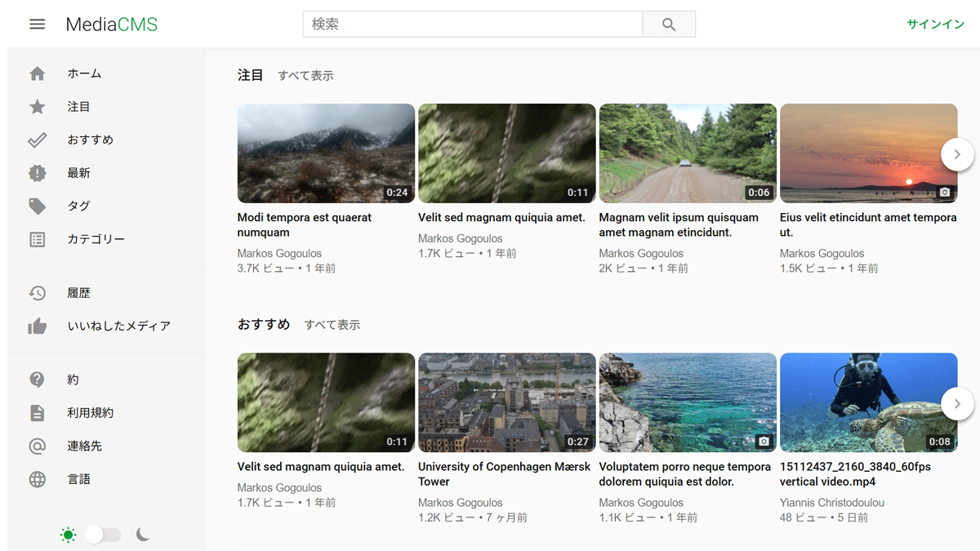The height and width of the screenshot is (551, 980).
Task: Click the sun icon for light theme
Action: pos(68,535)
